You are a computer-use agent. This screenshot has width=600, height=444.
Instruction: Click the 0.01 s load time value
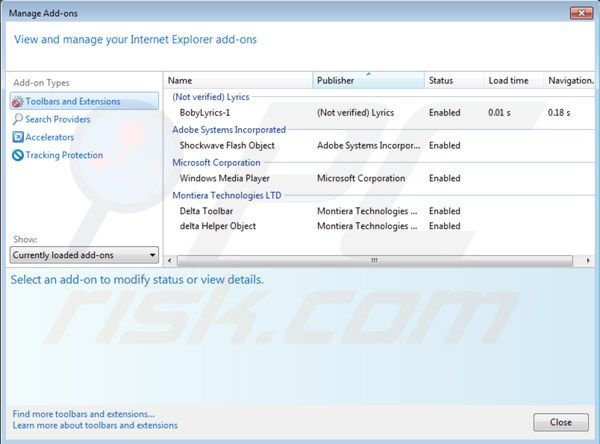[x=499, y=113]
